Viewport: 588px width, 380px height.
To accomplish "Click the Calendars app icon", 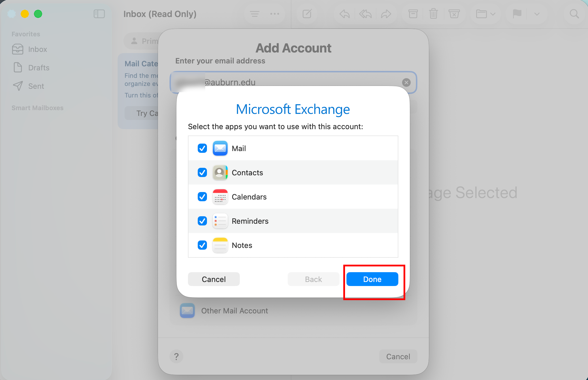I will (220, 197).
